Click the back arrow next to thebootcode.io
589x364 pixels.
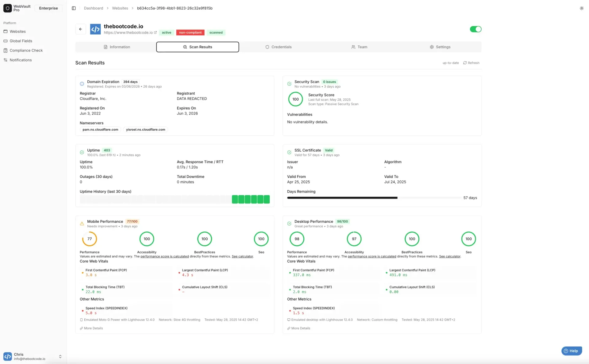[80, 29]
